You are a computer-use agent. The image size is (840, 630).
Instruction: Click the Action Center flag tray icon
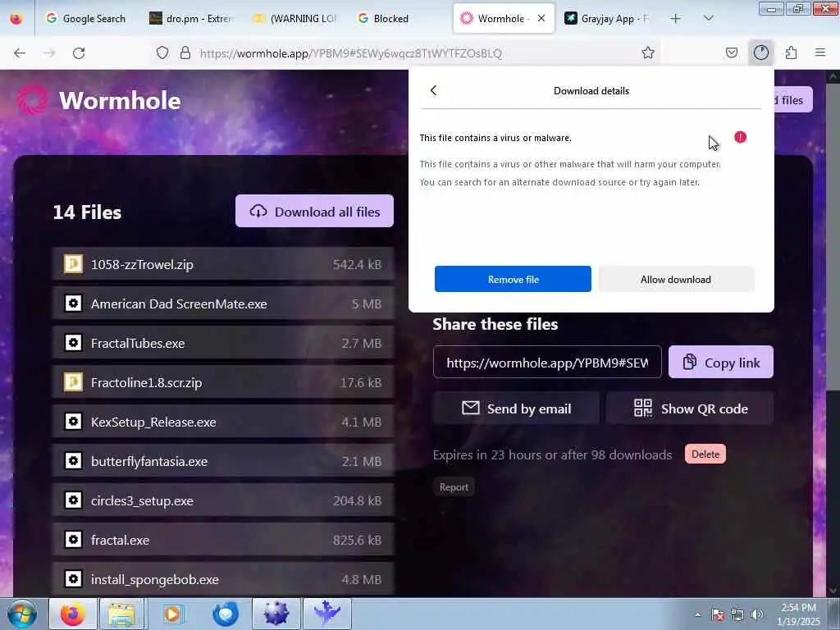pos(717,614)
